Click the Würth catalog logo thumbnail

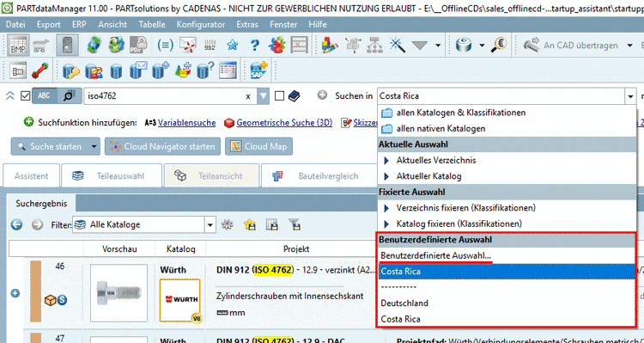180,300
